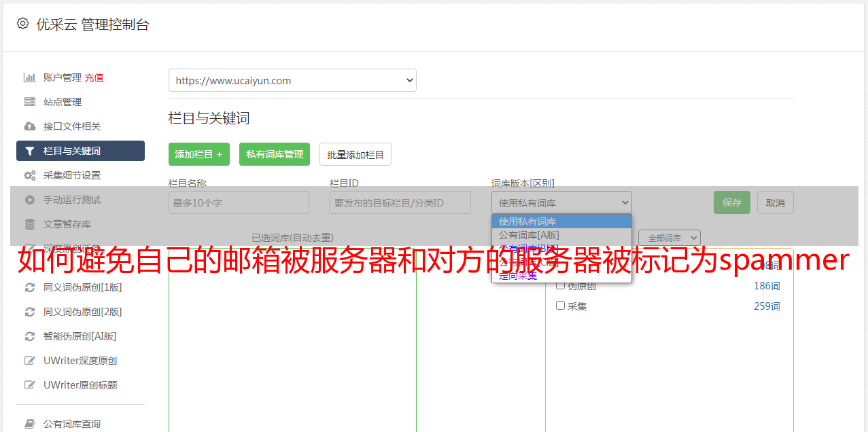
Task: Click the server icon for 站点管理
Action: [29, 102]
